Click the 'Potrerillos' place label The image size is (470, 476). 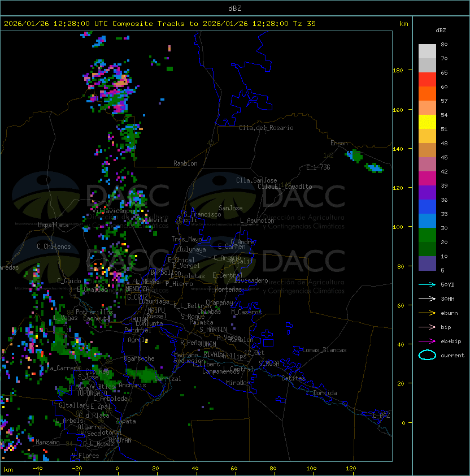coord(94,312)
